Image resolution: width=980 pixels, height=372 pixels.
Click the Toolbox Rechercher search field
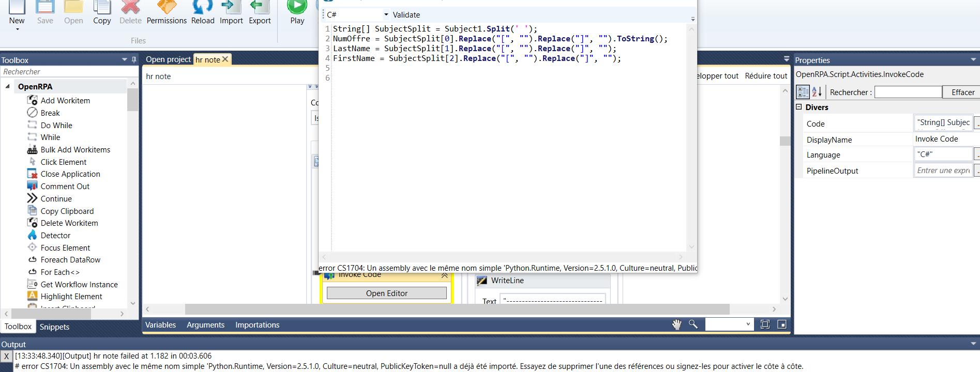tap(65, 72)
